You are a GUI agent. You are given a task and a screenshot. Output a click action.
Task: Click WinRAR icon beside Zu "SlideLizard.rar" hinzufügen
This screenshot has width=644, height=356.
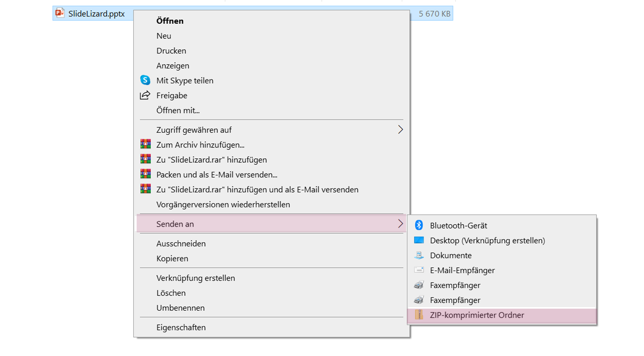coord(145,159)
